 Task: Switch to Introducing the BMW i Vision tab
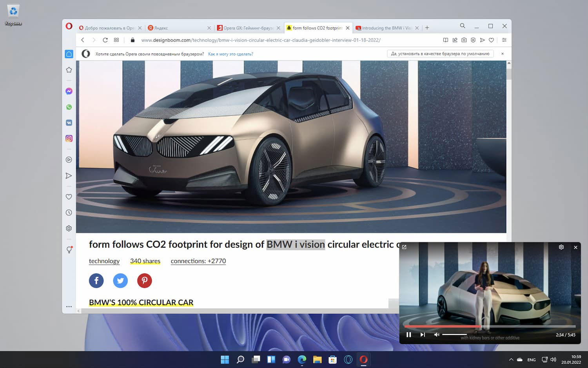[x=387, y=28]
